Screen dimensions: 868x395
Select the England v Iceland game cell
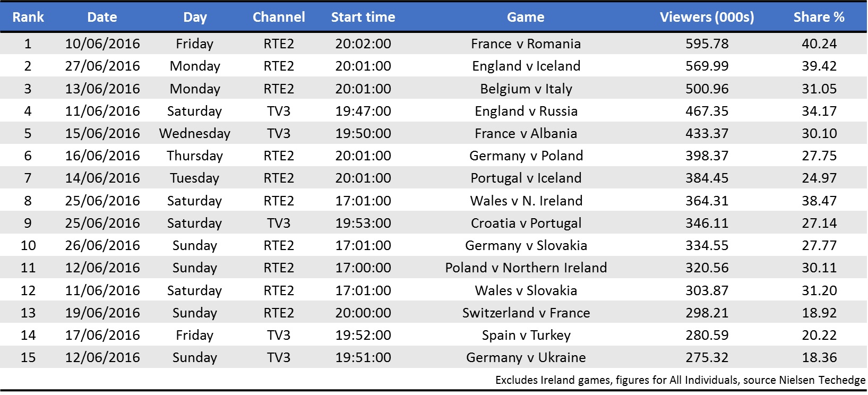coord(526,66)
